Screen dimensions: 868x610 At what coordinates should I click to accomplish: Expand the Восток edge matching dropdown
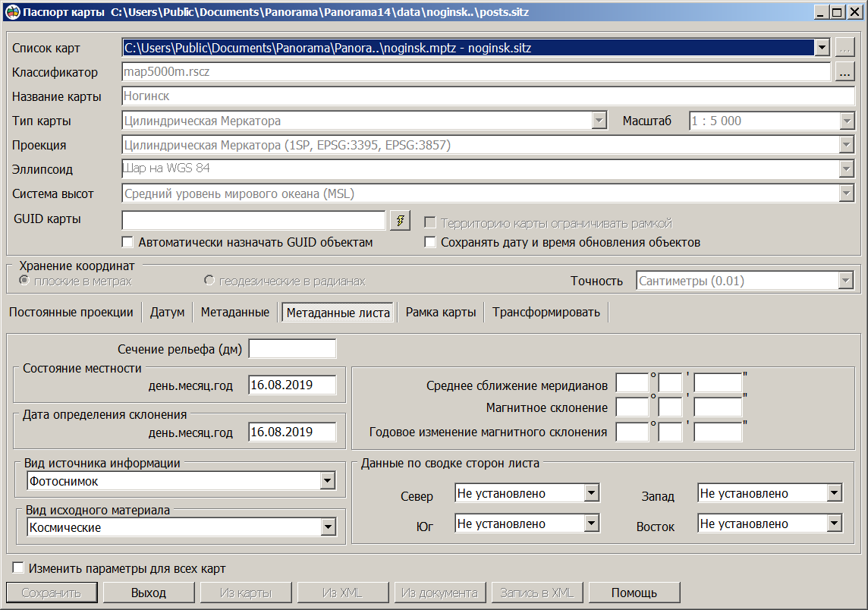coord(835,523)
